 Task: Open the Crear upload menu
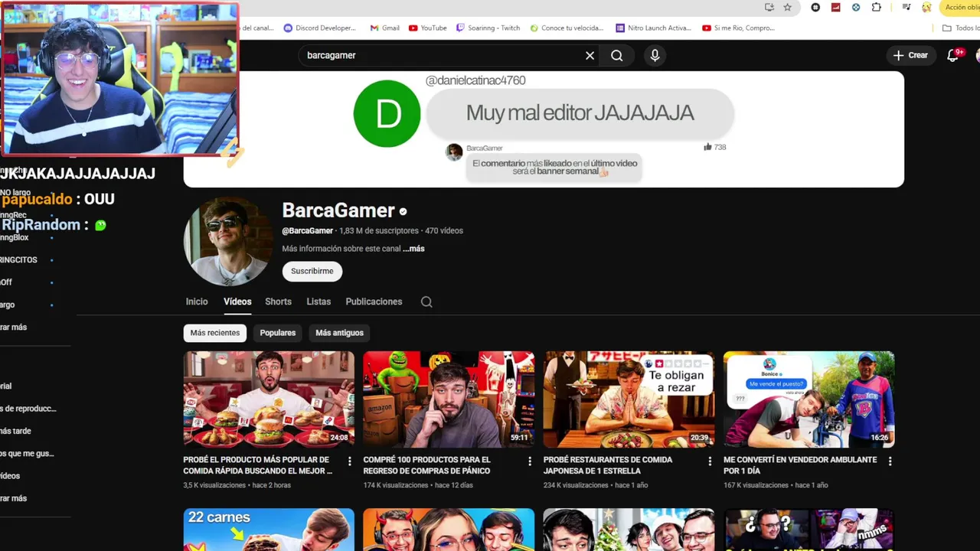click(910, 55)
